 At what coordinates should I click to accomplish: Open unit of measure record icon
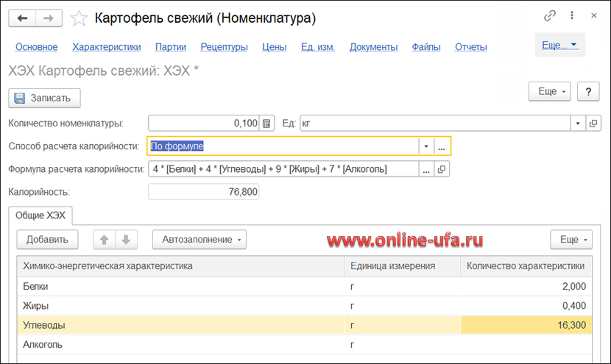pos(593,124)
